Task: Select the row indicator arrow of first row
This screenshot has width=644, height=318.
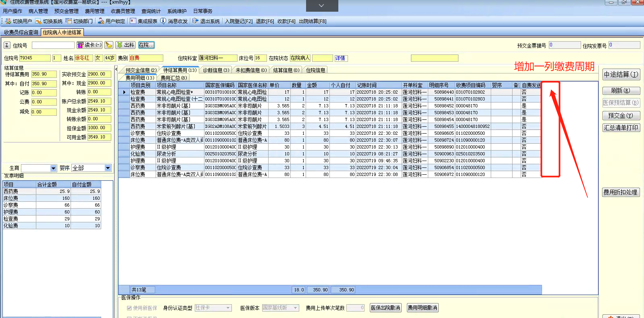Action: click(x=124, y=92)
